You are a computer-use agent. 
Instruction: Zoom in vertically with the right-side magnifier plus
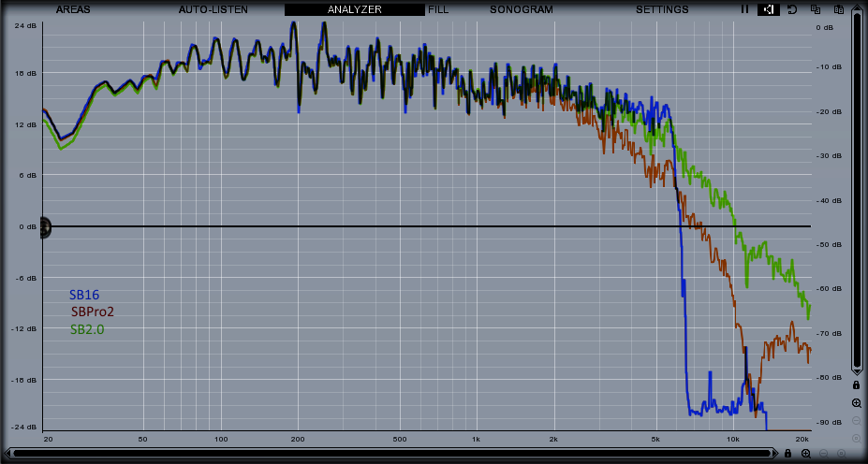click(857, 403)
